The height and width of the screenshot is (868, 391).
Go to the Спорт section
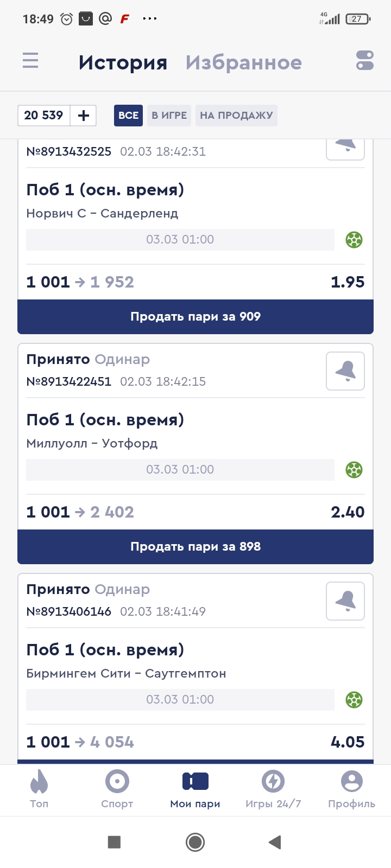(117, 790)
